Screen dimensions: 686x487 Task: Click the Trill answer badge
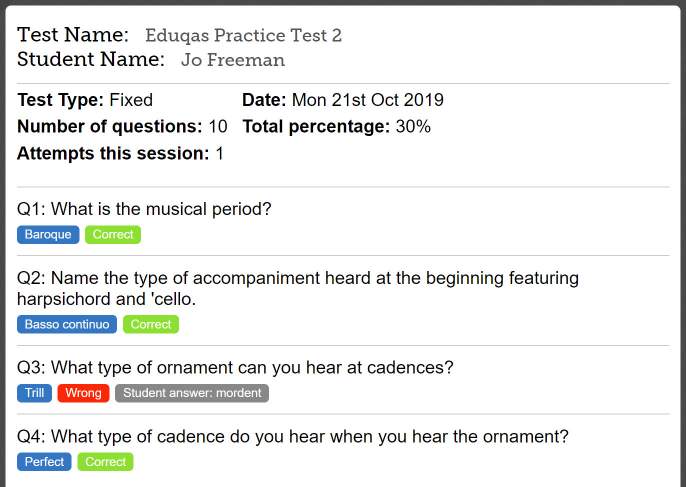tap(35, 393)
